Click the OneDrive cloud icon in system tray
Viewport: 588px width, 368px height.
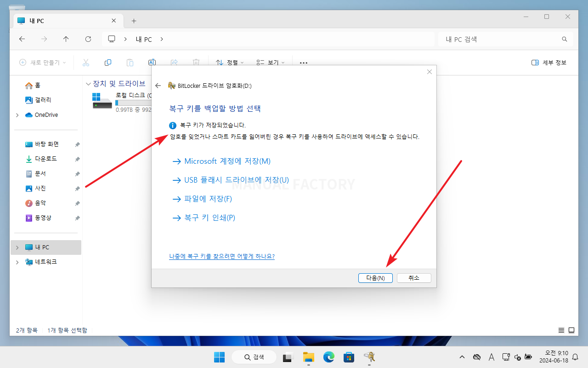[x=477, y=357]
